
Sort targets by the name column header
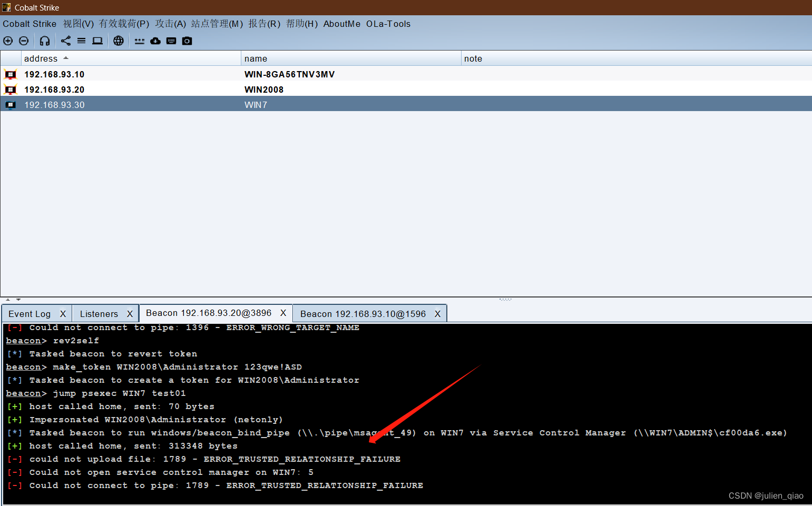pos(351,58)
